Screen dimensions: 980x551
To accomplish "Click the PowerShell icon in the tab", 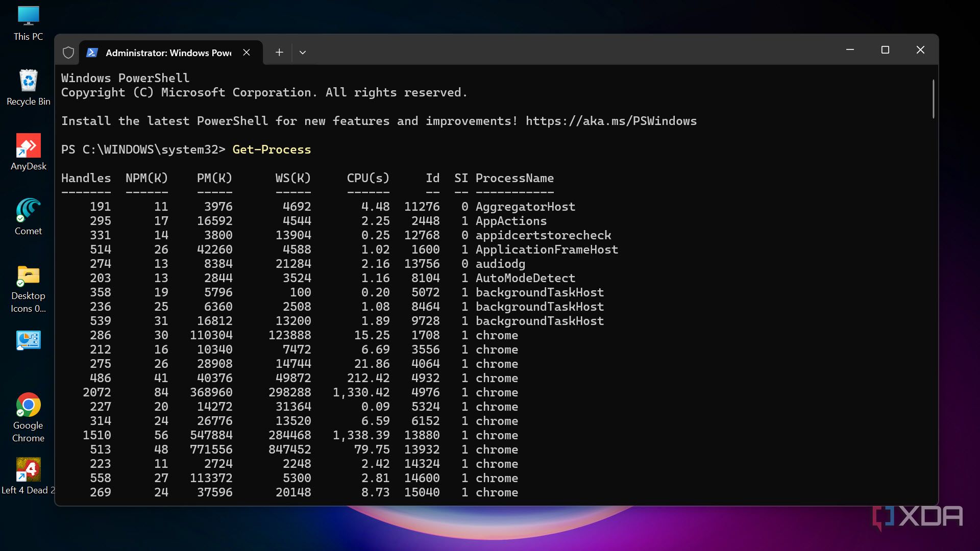I will pyautogui.click(x=92, y=53).
